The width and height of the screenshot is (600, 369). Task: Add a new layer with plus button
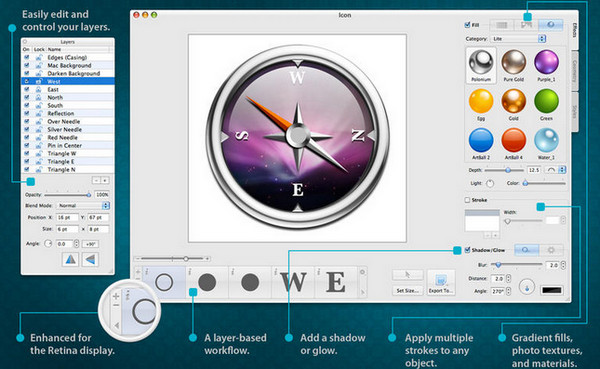click(104, 180)
